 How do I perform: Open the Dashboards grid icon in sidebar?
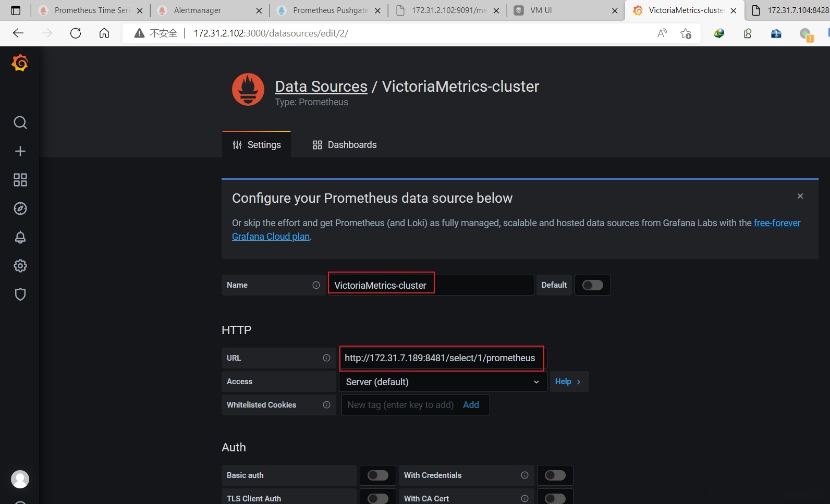[x=20, y=180]
